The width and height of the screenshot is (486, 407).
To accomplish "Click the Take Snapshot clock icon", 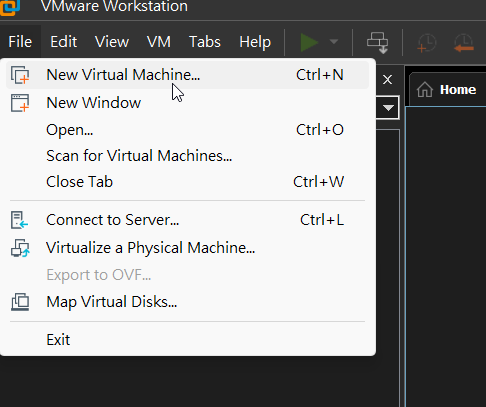I will click(427, 43).
